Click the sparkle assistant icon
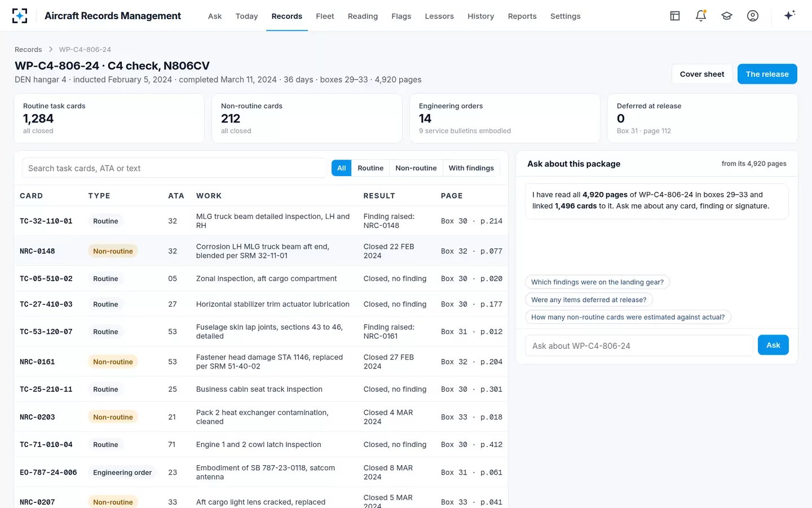This screenshot has height=508, width=812. tap(789, 16)
